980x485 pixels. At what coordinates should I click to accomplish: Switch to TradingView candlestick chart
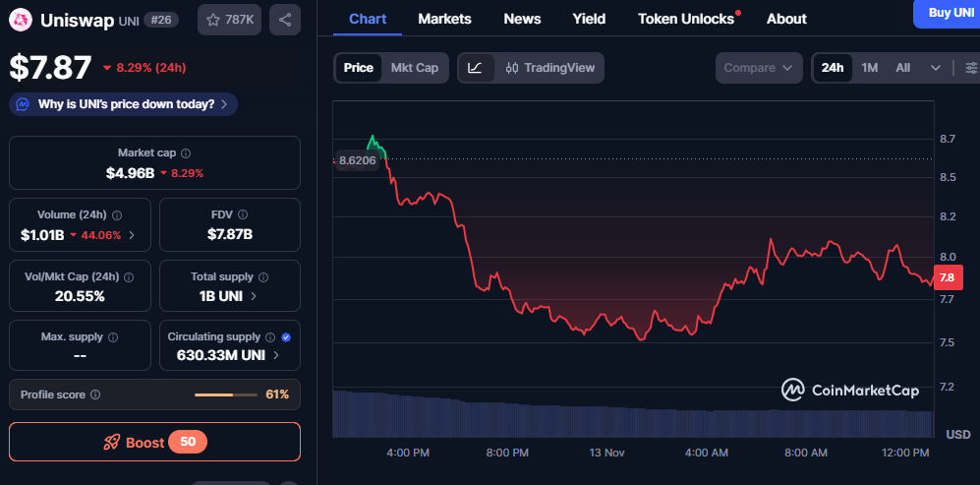[549, 68]
